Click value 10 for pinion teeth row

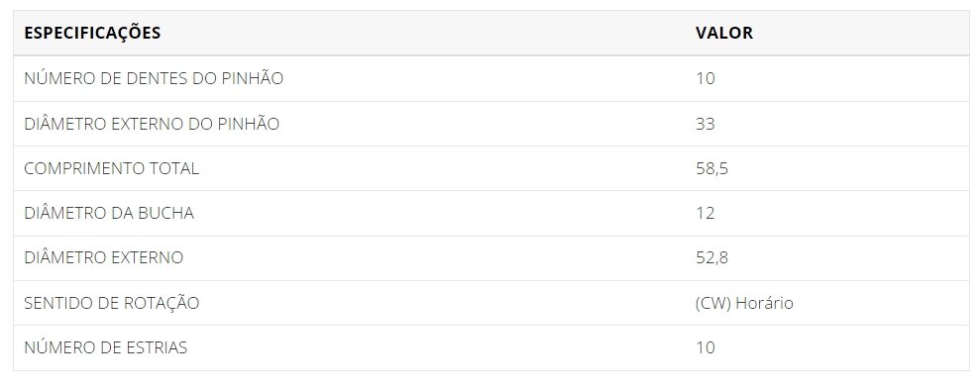pos(705,79)
